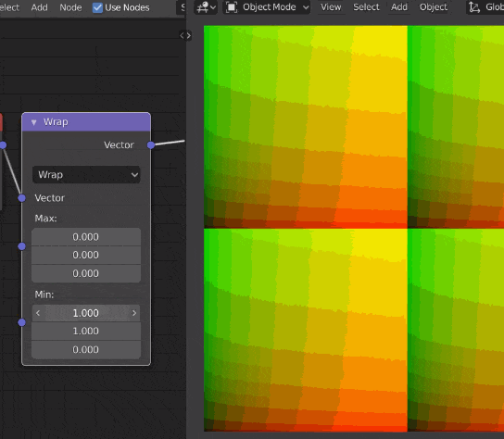Open the Wrap operation dropdown in node
Viewport: 504px width, 439px height.
coord(86,175)
